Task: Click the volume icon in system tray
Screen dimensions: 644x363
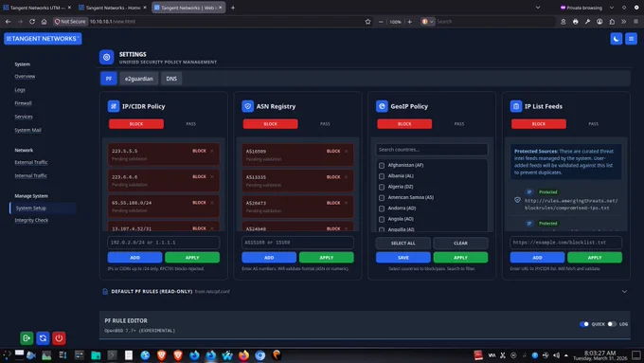Action: [556, 354]
